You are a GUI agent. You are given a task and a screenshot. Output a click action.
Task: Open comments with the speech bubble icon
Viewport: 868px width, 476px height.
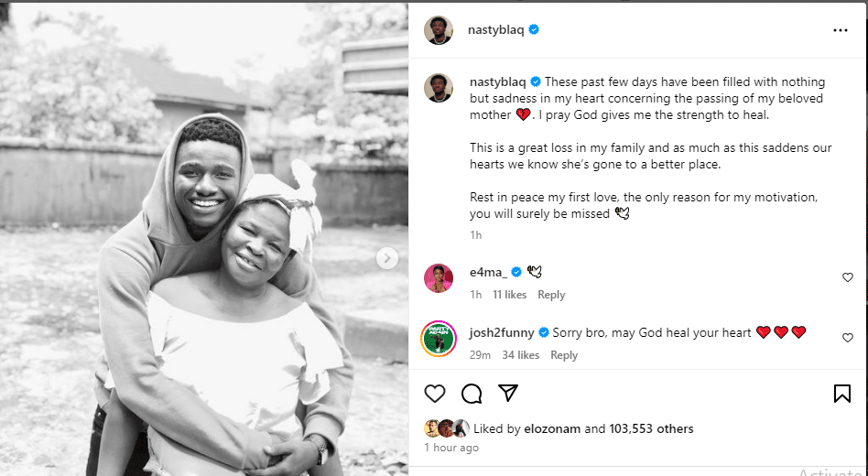point(472,394)
